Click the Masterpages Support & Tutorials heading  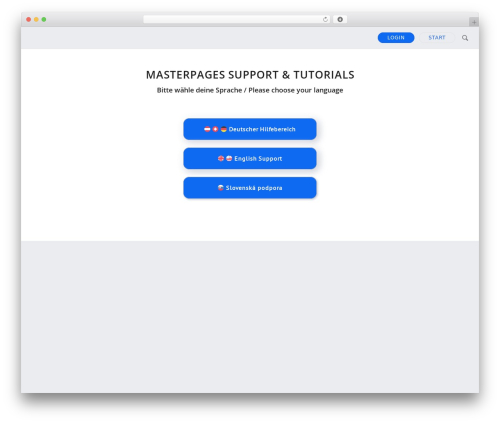coord(250,75)
